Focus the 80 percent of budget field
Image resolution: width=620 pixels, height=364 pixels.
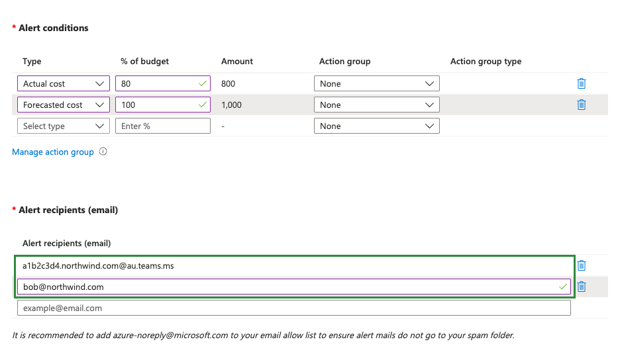pyautogui.click(x=163, y=84)
